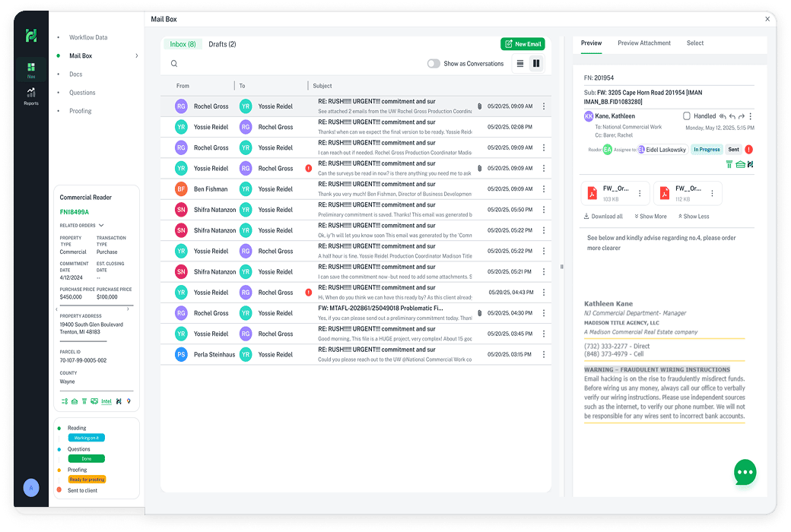Switch to the split column layout view

[x=536, y=64]
